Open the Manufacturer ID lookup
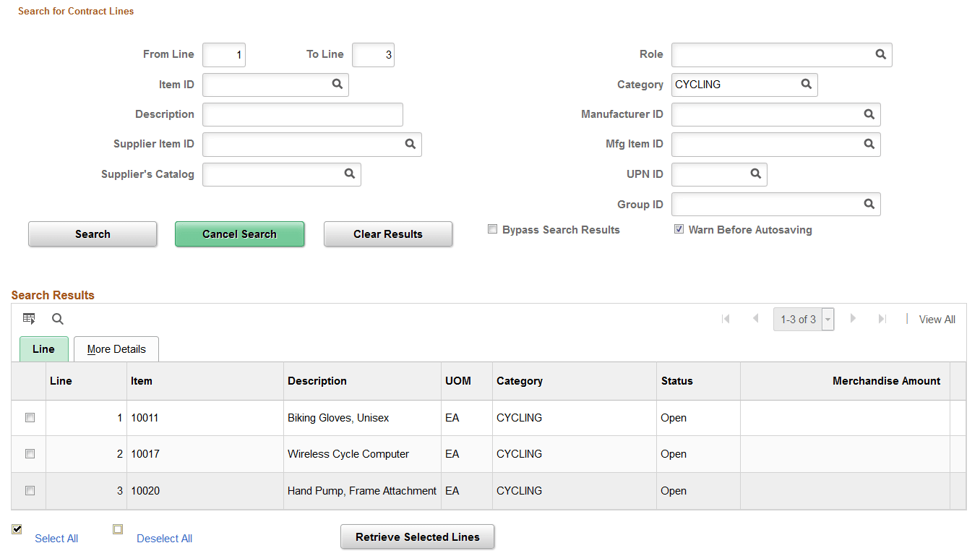 click(x=869, y=114)
